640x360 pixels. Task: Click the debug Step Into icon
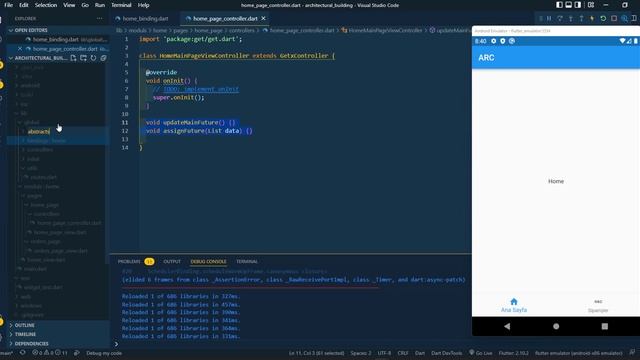pyautogui.click(x=571, y=18)
